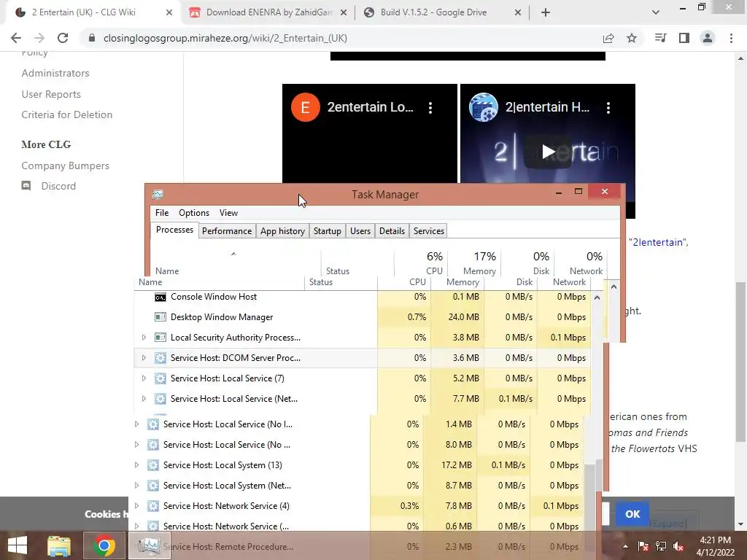Click the Discord icon in sidebar
The image size is (747, 560).
(26, 186)
